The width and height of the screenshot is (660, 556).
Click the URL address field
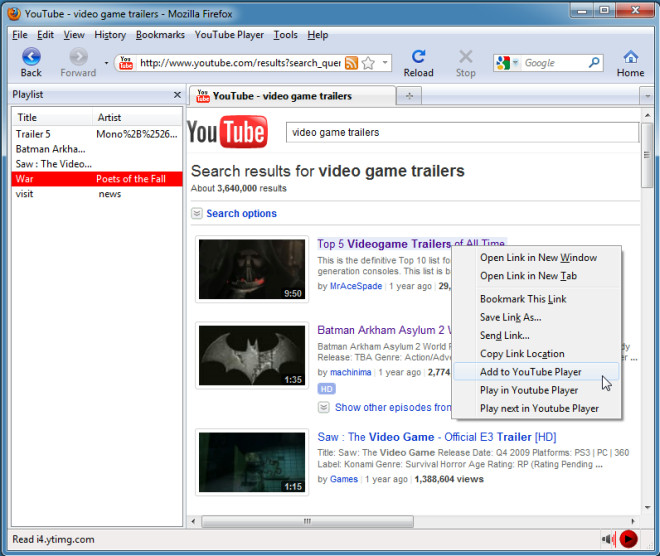point(240,63)
